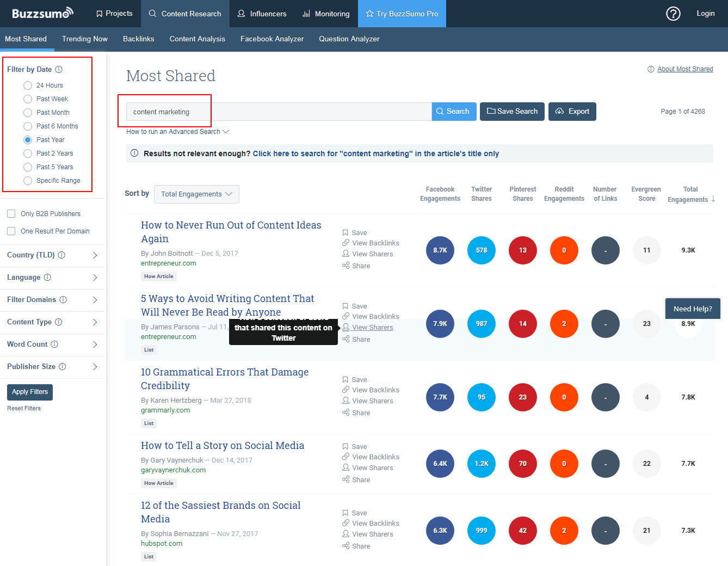Select the Past 2 Years date filter
Viewport: 728px width, 566px height.
click(28, 153)
